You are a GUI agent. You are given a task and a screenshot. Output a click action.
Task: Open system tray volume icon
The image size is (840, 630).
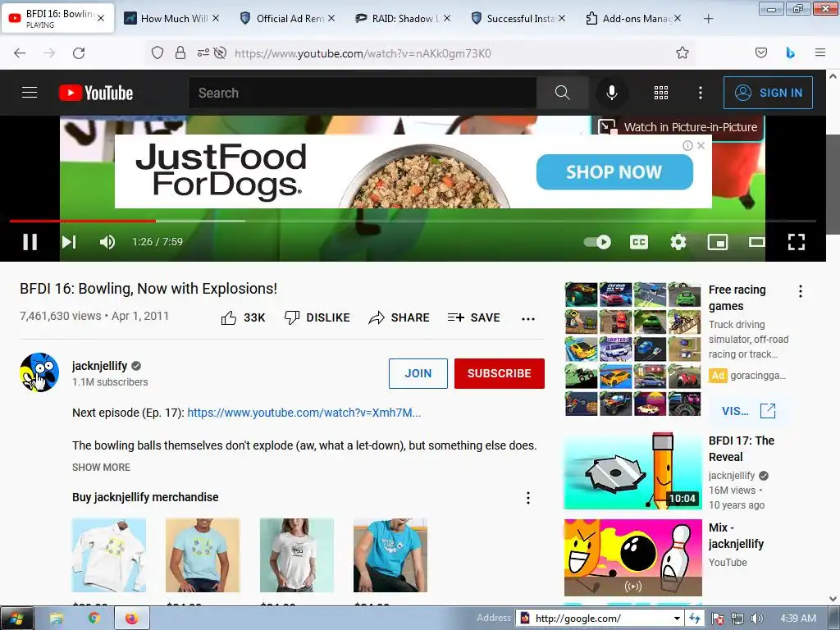pyautogui.click(x=756, y=619)
